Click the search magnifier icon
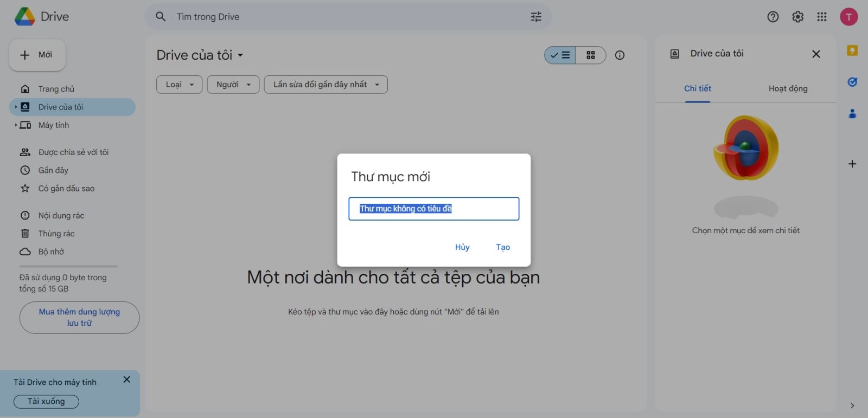868x418 pixels. pos(161,17)
